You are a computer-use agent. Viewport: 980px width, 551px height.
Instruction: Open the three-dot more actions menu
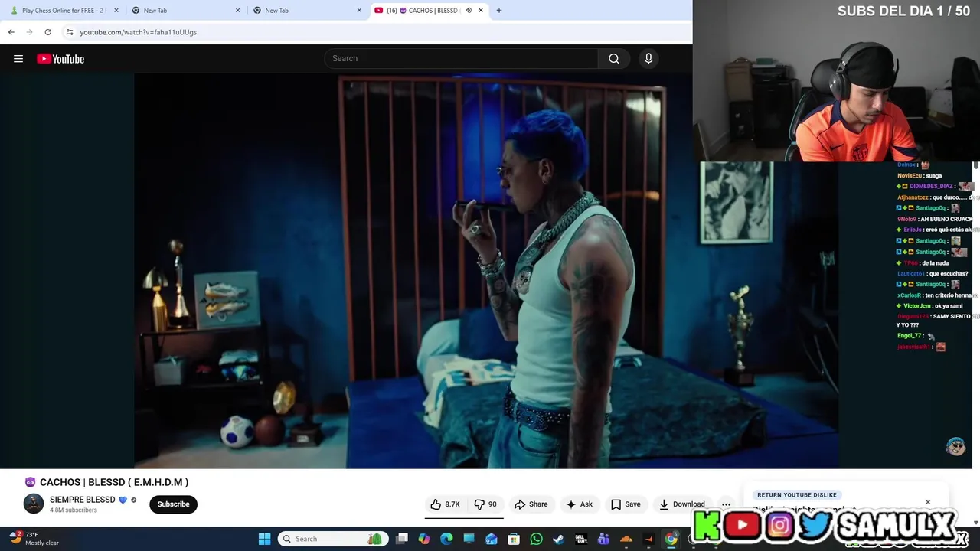pos(726,504)
